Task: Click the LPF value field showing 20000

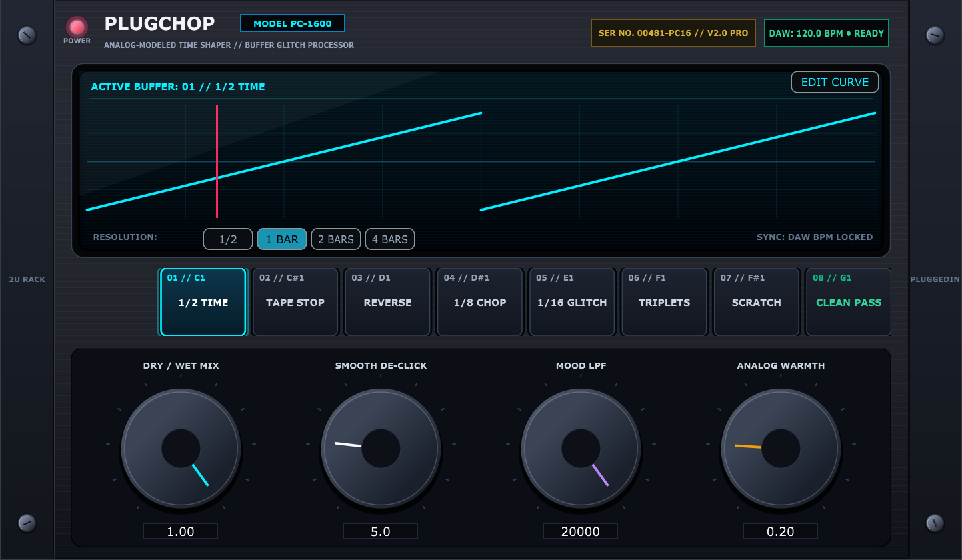Action: [581, 531]
